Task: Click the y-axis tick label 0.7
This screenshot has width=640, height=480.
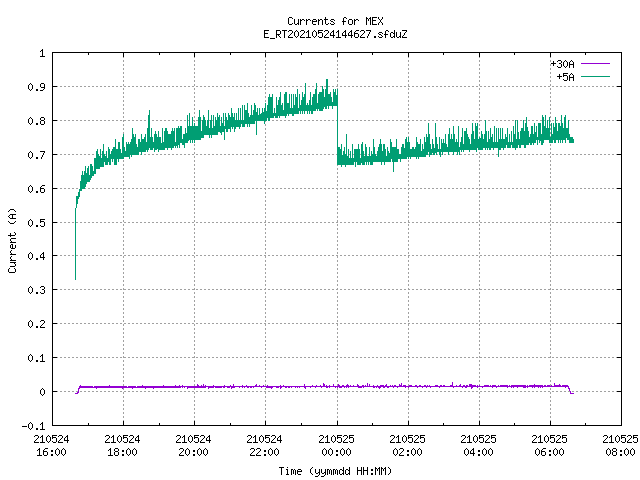Action: (36, 155)
